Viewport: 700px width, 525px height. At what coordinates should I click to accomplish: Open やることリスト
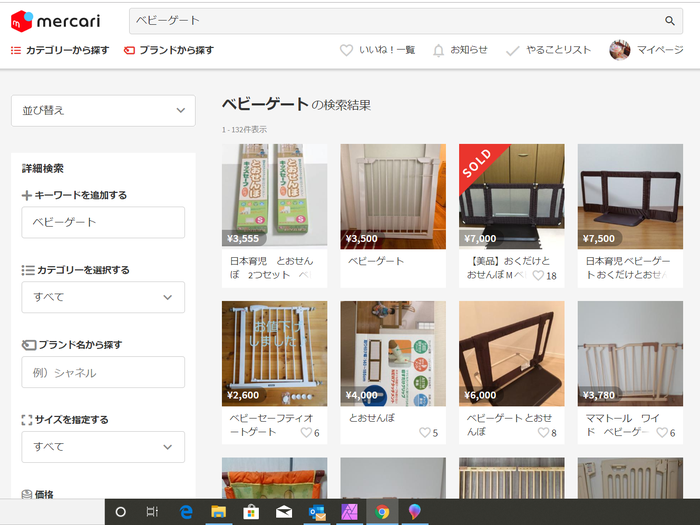pos(548,50)
